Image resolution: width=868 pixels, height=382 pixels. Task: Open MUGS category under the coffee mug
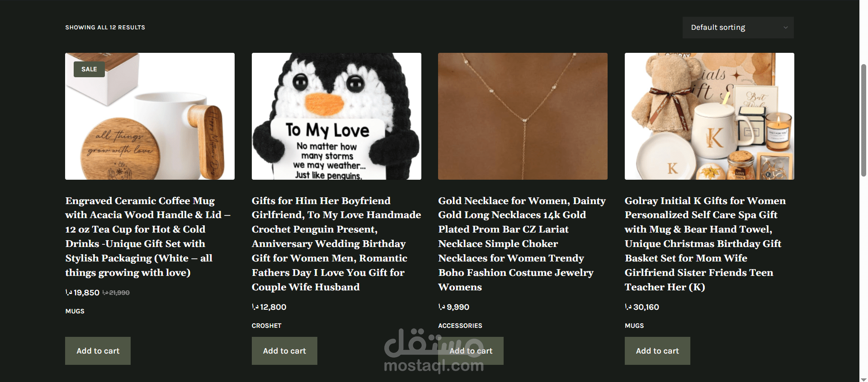click(75, 311)
